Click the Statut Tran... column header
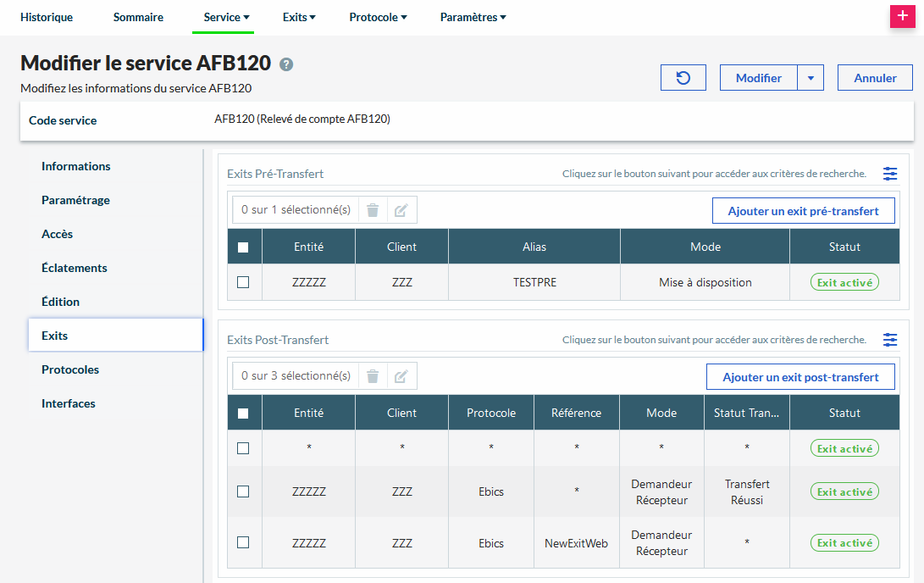The image size is (924, 583). [x=746, y=414]
